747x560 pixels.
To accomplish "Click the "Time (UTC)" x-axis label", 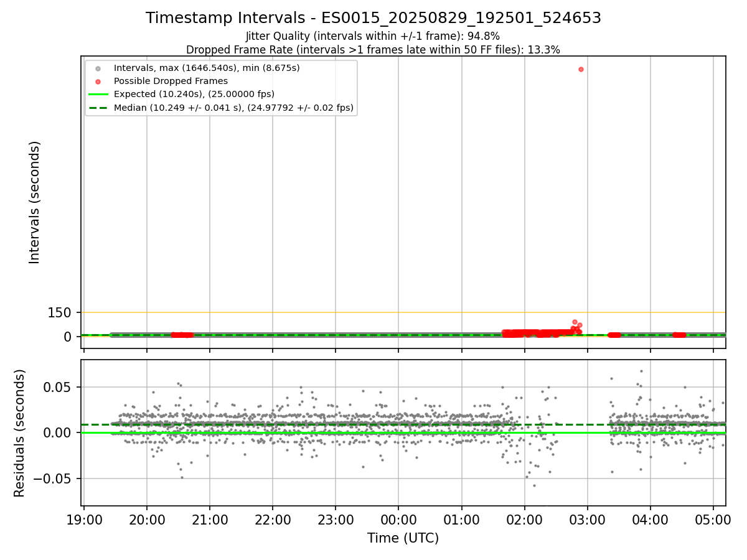I will click(403, 538).
